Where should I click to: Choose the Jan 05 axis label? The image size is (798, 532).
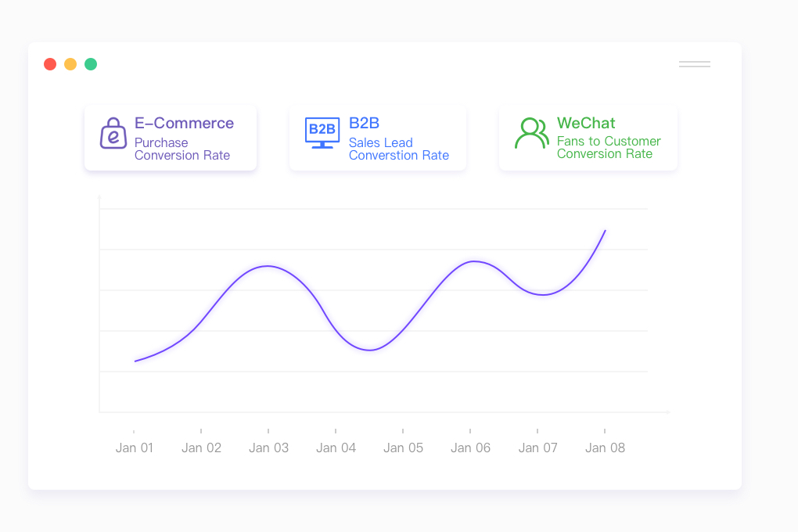[403, 448]
